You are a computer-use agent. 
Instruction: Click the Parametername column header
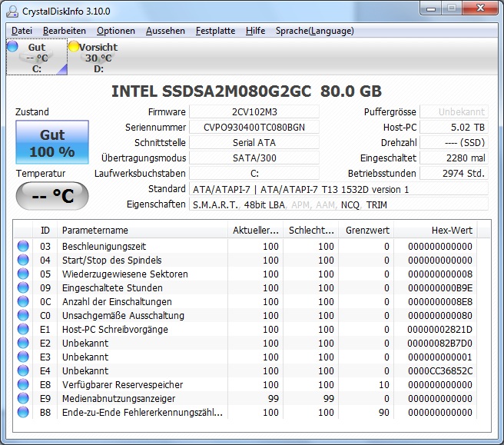142,231
